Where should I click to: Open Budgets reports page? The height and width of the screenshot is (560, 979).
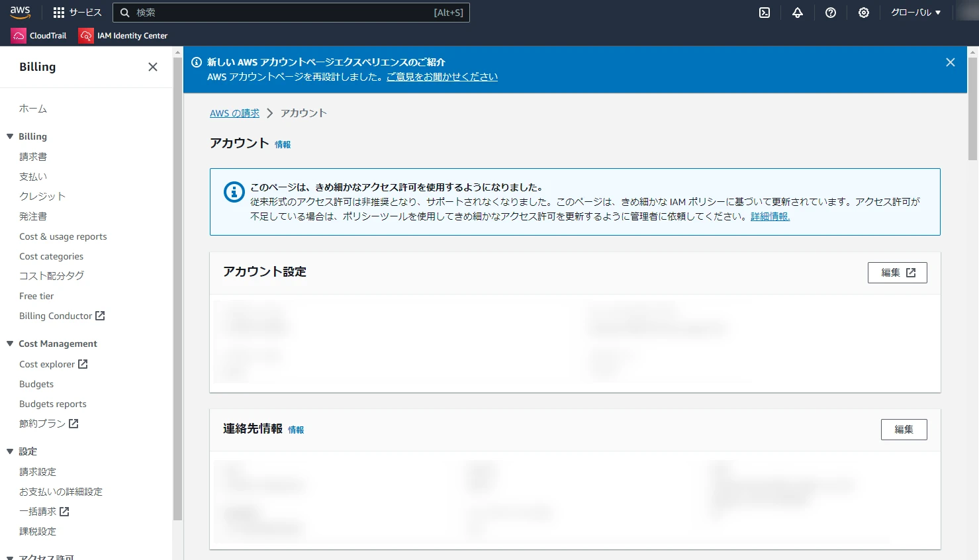pos(53,404)
